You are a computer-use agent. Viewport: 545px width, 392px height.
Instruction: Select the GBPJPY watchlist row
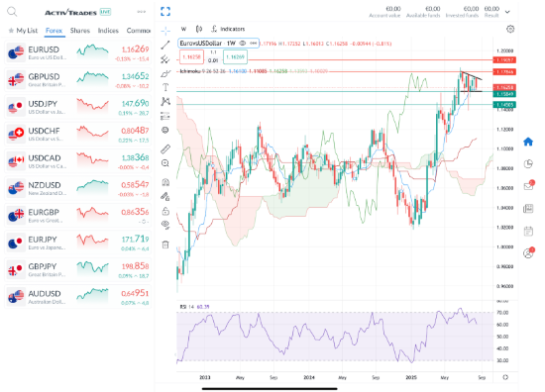pyautogui.click(x=78, y=270)
